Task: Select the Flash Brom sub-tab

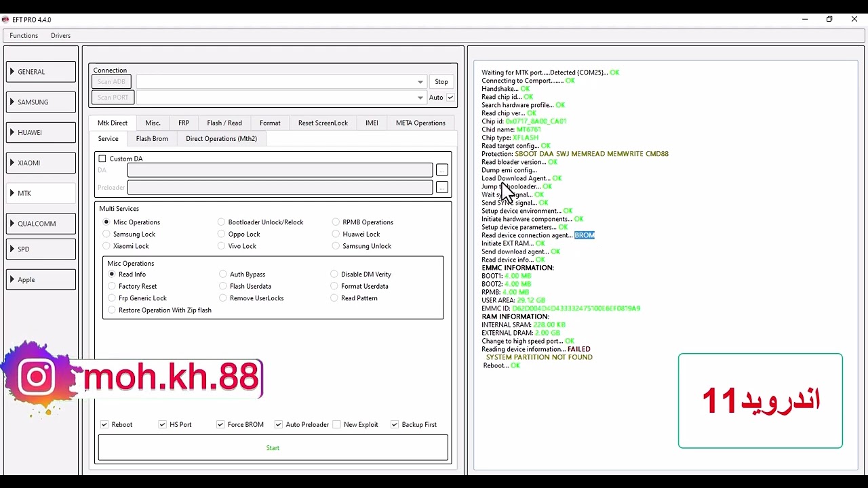Action: point(152,138)
